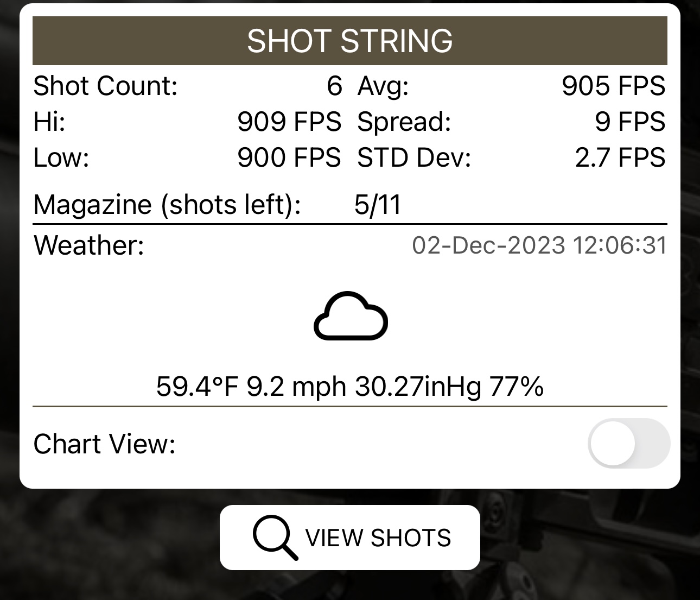Screen dimensions: 700x600
Task: Tap the Spread 9 FPS value
Action: [x=630, y=122]
